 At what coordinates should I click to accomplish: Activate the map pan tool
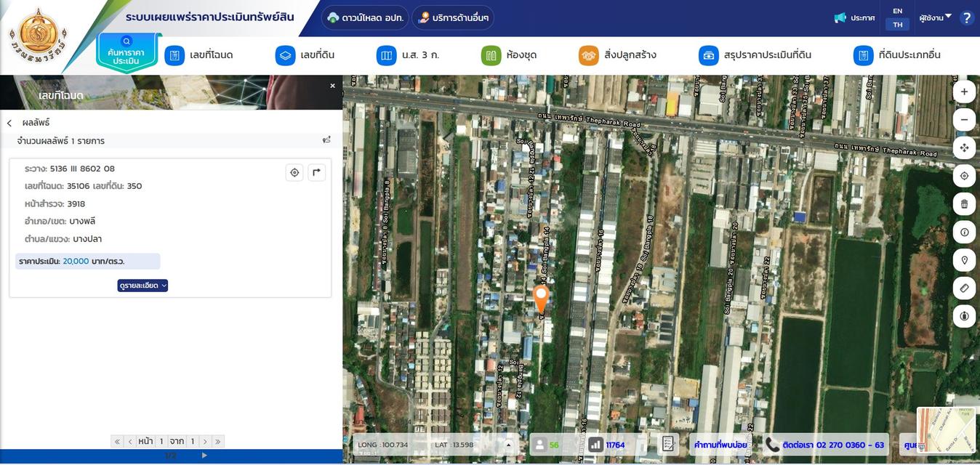point(964,148)
